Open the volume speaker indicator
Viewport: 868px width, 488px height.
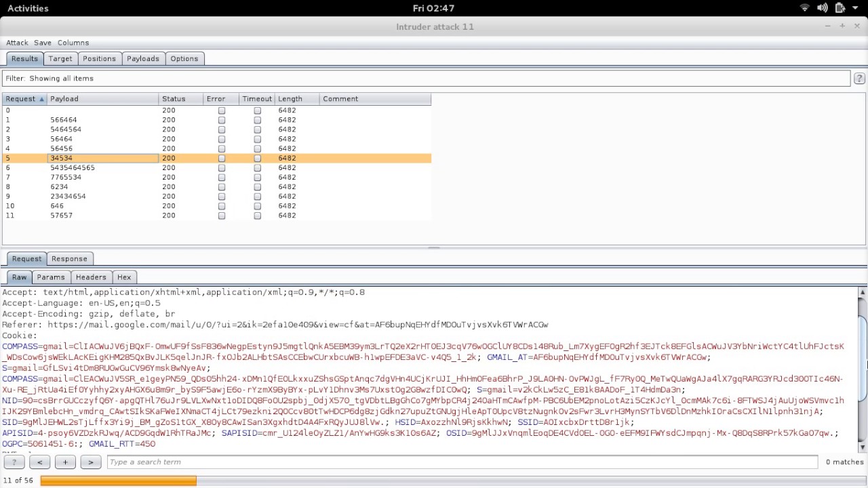point(822,8)
